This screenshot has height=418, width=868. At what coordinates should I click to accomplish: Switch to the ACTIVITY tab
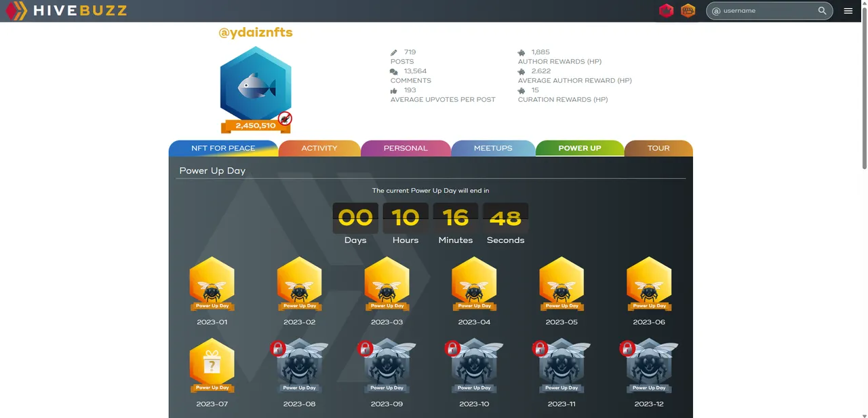[319, 148]
